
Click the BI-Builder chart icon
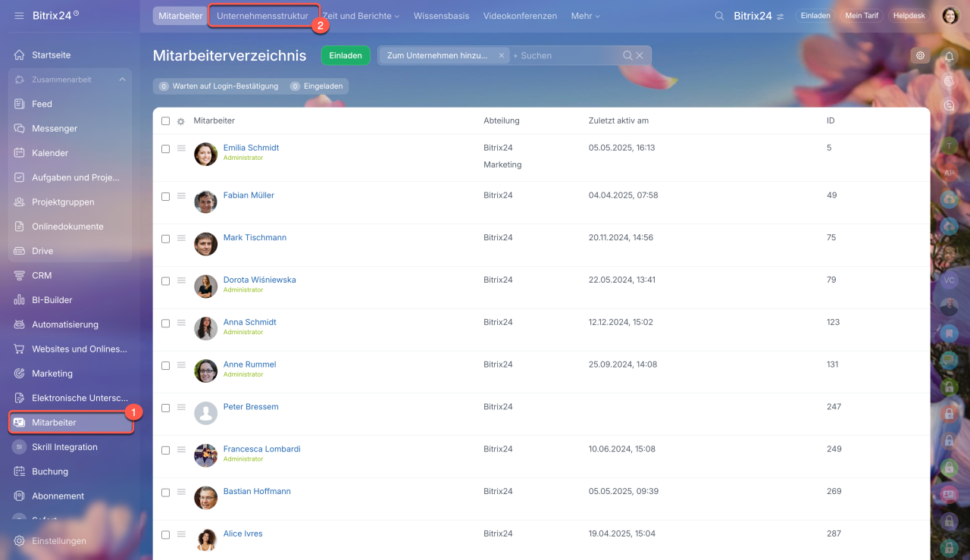pyautogui.click(x=20, y=300)
